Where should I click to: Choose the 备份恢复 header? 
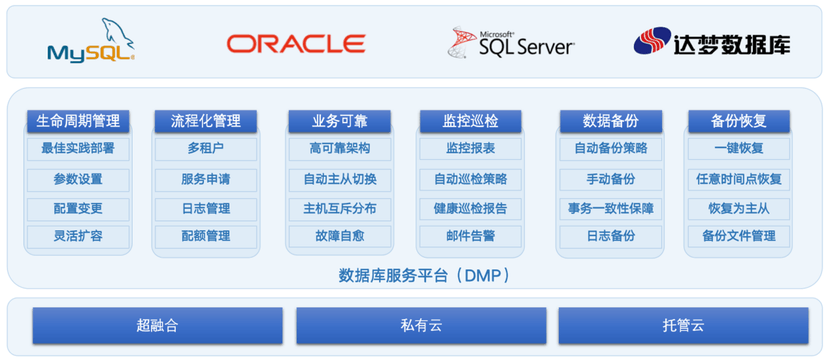point(739,121)
